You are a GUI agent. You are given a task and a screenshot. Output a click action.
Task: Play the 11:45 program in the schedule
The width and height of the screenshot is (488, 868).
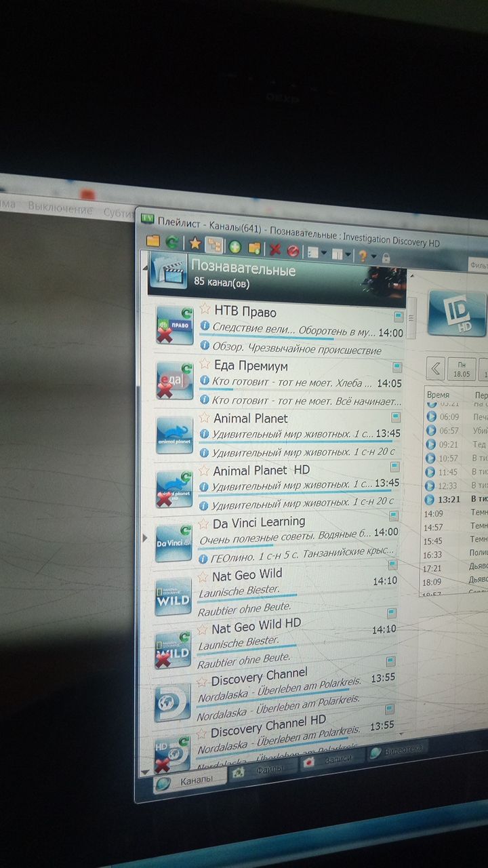pos(430,472)
